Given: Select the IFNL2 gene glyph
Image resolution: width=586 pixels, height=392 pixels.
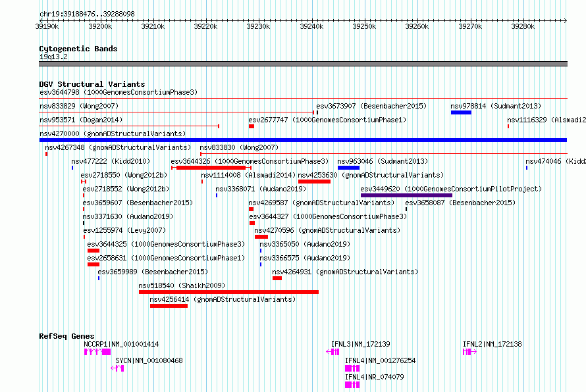Looking at the screenshot, I should click(x=469, y=352).
